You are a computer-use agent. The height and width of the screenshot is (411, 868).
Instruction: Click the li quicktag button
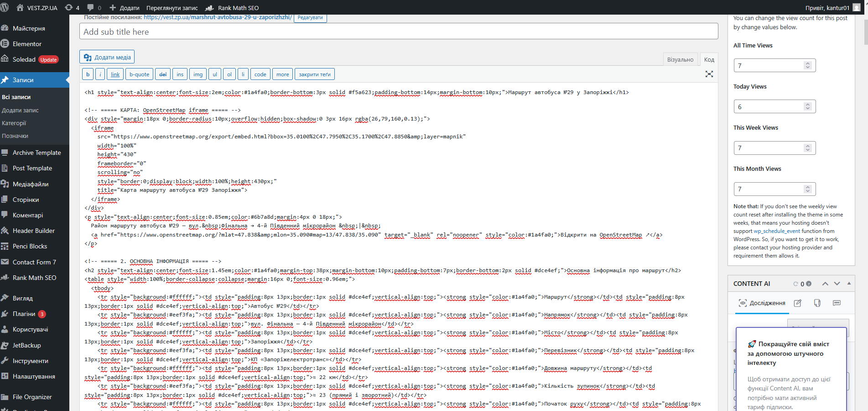(243, 74)
